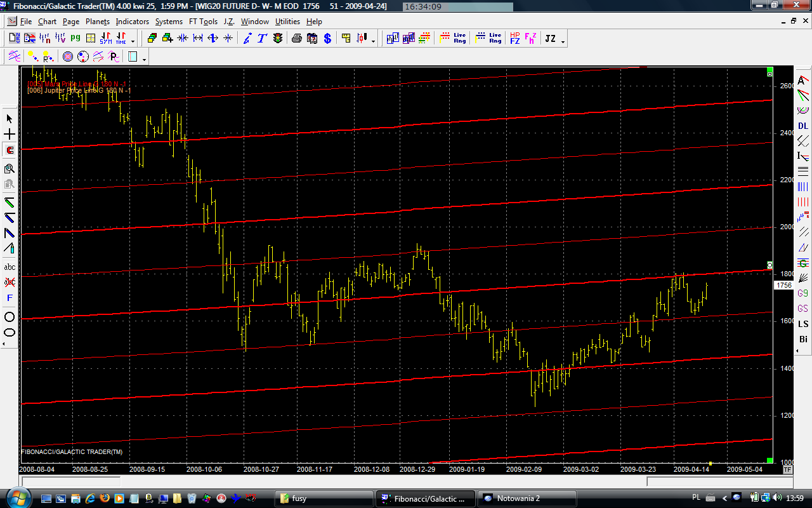
Task: Click the HP FZ toolbar icon
Action: [514, 39]
